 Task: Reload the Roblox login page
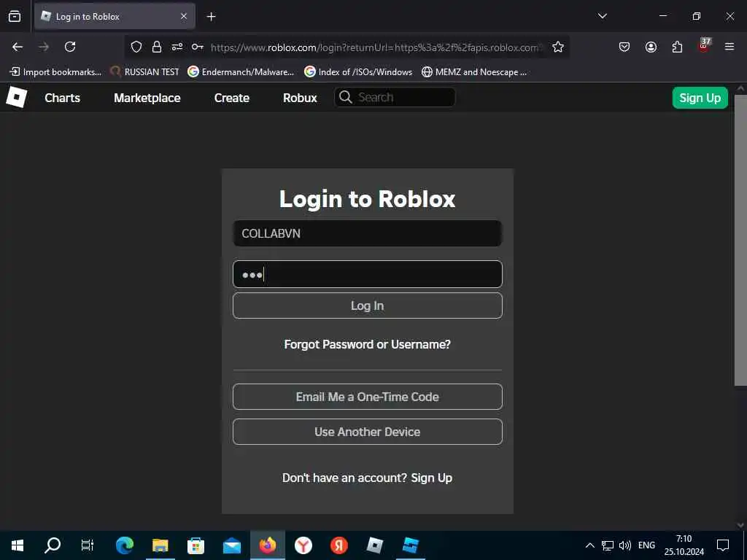tap(70, 47)
